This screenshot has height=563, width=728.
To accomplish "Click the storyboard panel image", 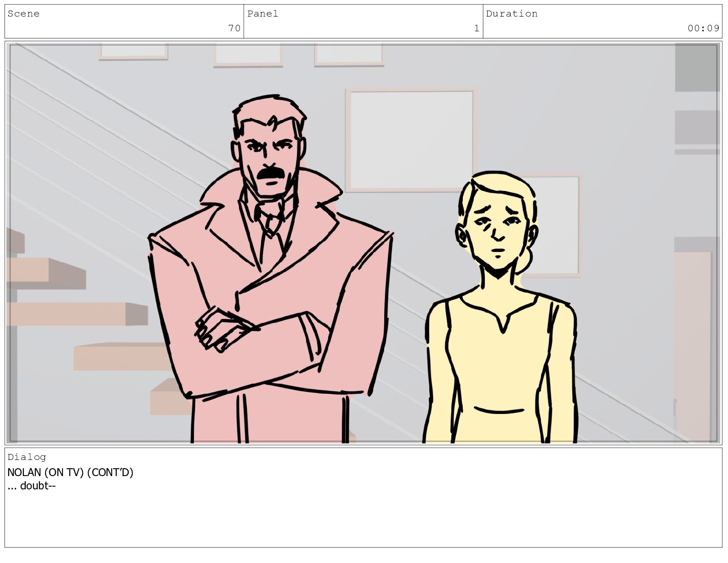I will (364, 243).
